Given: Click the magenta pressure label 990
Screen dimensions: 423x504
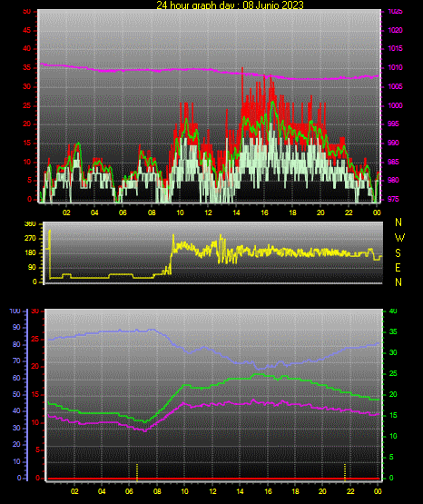Looking at the screenshot, I should 393,143.
